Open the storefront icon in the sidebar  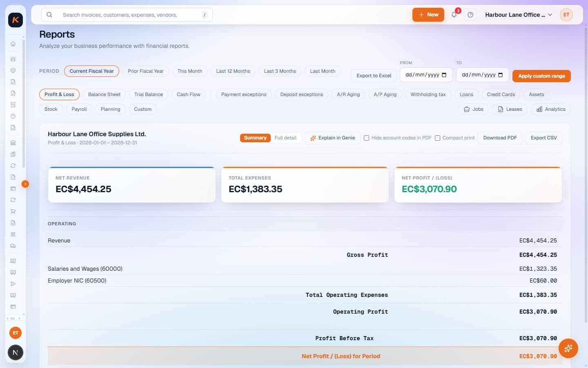13,143
